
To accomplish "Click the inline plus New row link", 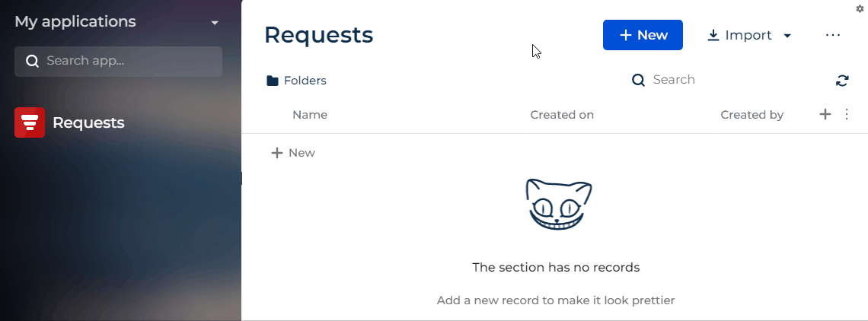I will click(x=293, y=153).
